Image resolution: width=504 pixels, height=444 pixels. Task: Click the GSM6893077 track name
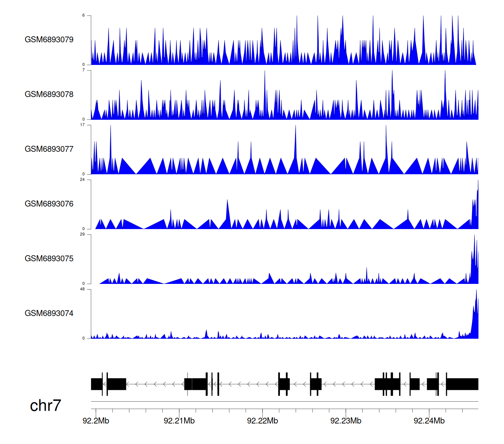pyautogui.click(x=49, y=149)
